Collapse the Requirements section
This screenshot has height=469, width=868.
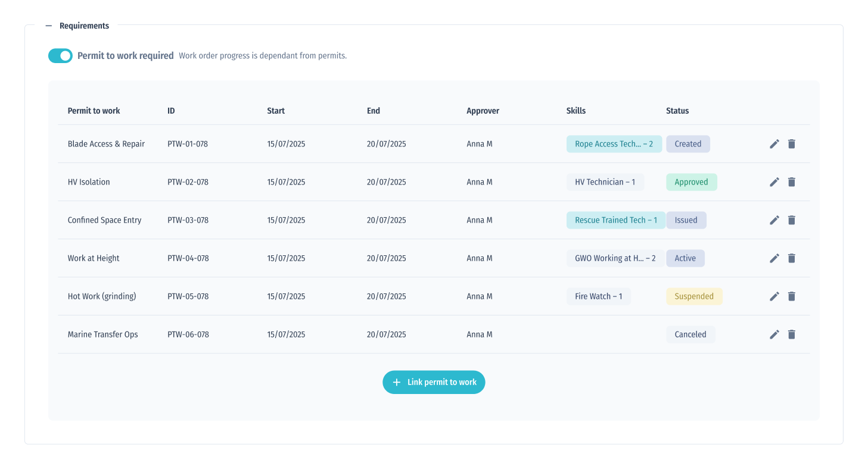click(x=49, y=26)
